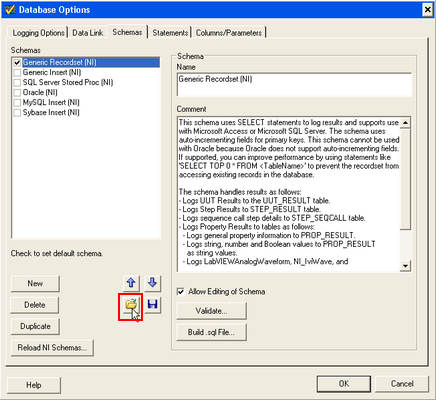Duplicate the selected schema
The image size is (436, 400).
click(x=35, y=326)
